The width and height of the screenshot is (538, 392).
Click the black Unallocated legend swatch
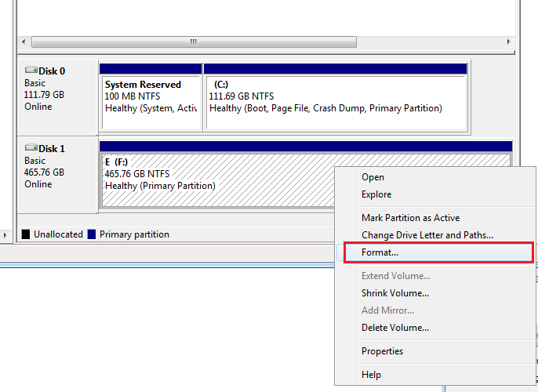click(x=26, y=234)
